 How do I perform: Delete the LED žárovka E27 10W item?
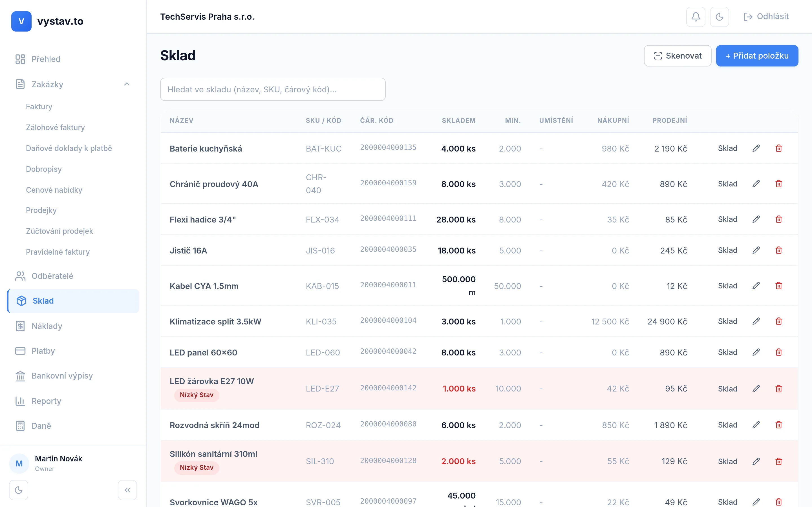click(x=779, y=389)
